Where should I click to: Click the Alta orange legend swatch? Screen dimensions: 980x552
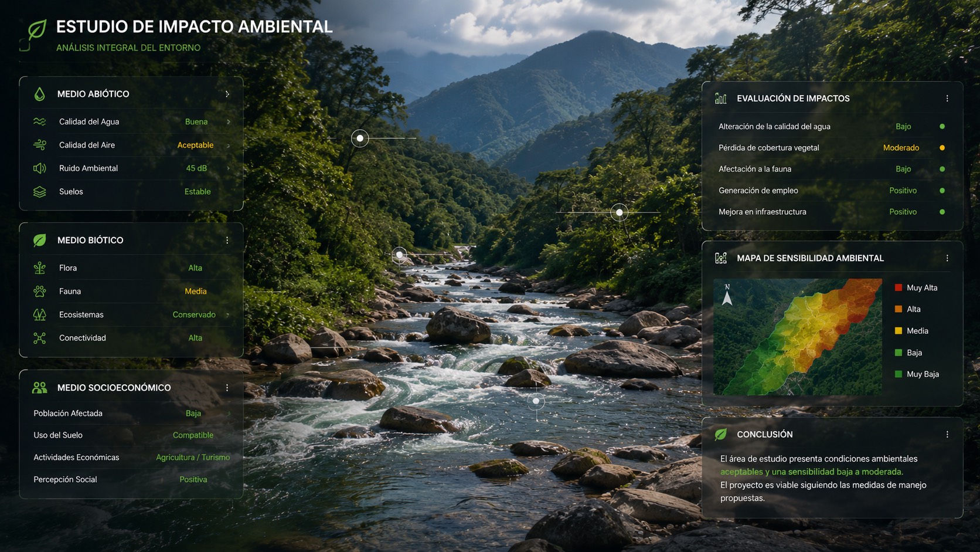click(898, 309)
